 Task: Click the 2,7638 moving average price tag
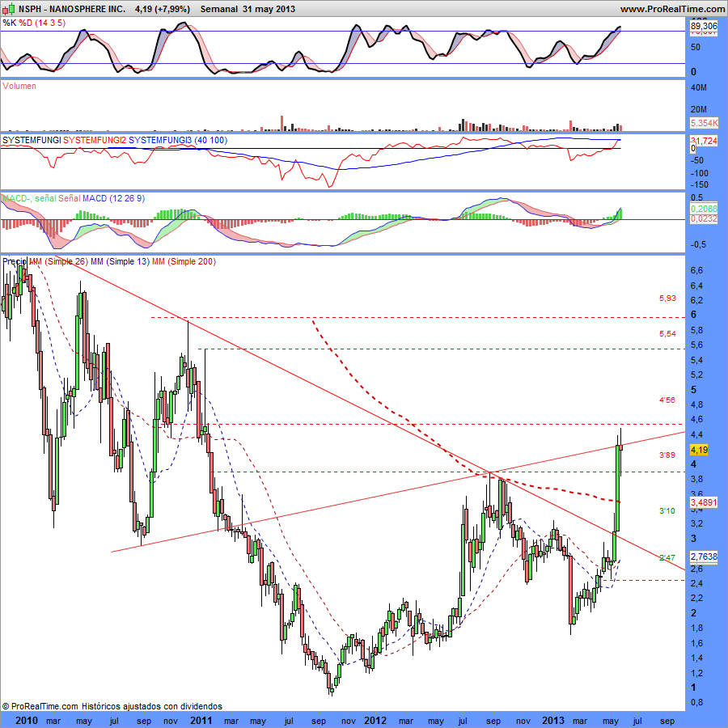(704, 557)
